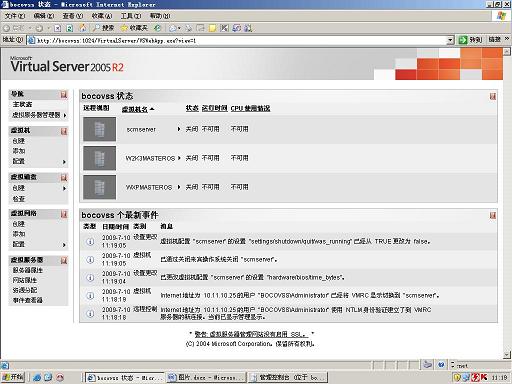Screen dimensions: 512x384
Task: Collapse the 虚拟机 sidebar section icon
Action: pos(64,131)
